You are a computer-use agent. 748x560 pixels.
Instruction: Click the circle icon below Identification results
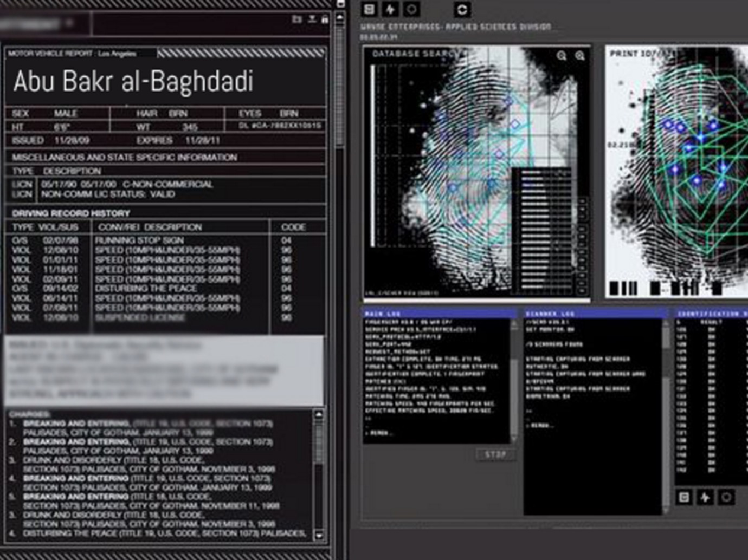[726, 497]
